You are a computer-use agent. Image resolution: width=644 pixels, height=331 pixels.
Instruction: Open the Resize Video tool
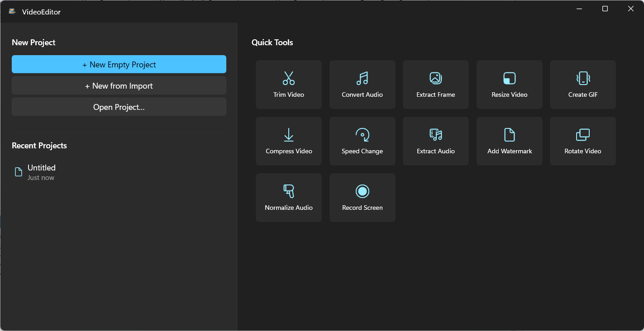coord(510,85)
